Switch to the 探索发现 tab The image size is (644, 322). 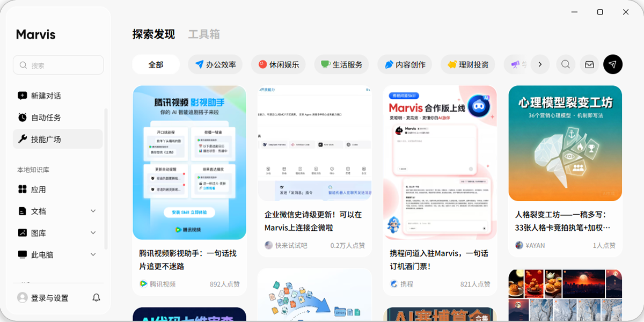tap(153, 34)
